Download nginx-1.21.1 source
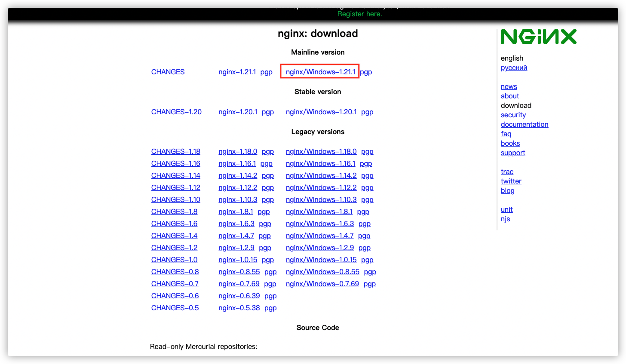The width and height of the screenshot is (626, 364). click(x=237, y=72)
